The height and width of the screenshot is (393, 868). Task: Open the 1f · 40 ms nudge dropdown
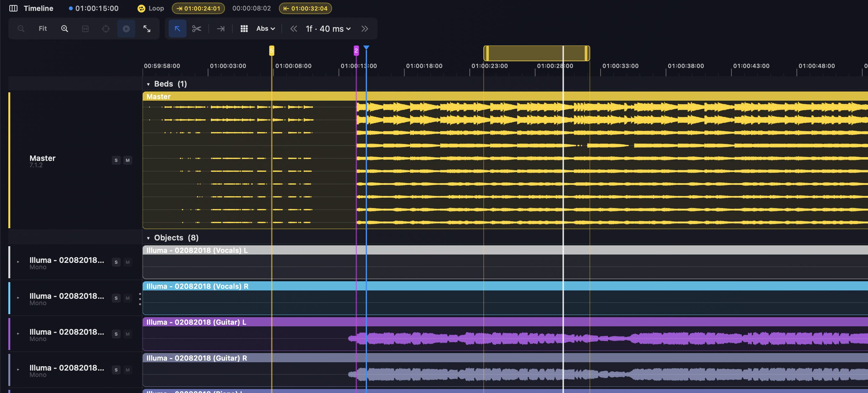(328, 29)
